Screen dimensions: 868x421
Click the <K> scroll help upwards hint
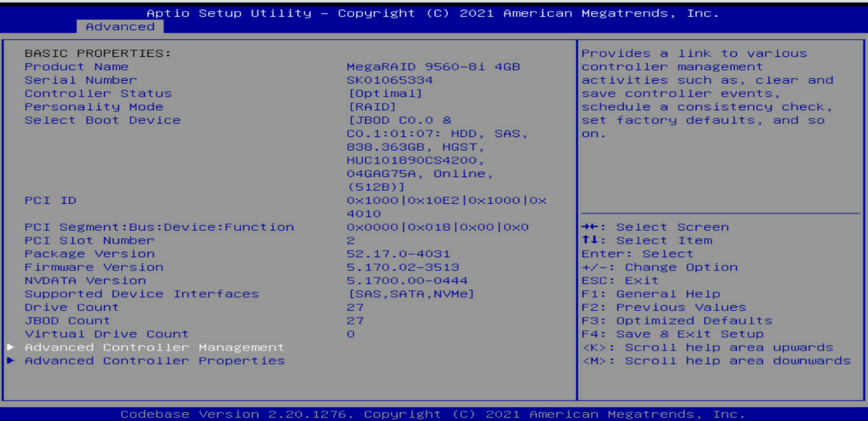[707, 347]
